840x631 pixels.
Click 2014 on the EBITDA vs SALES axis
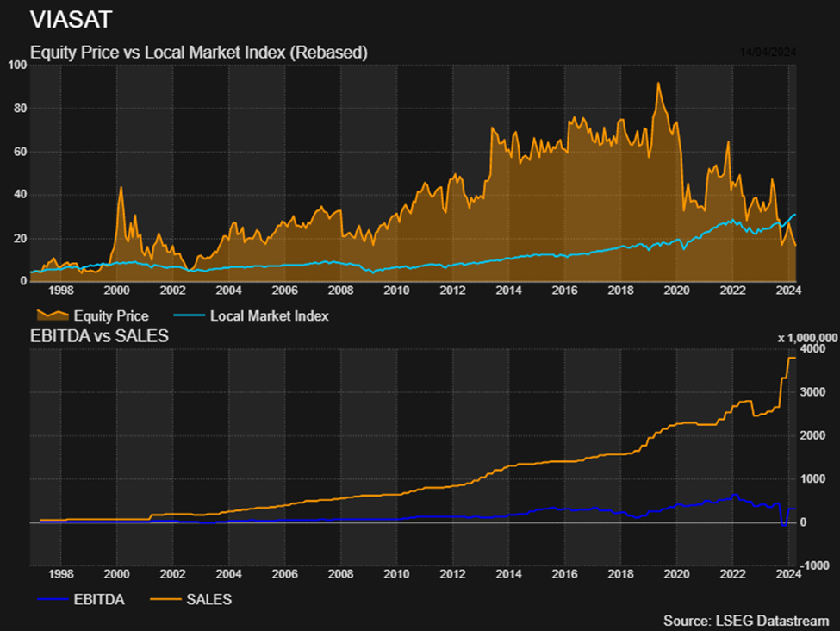(x=508, y=574)
